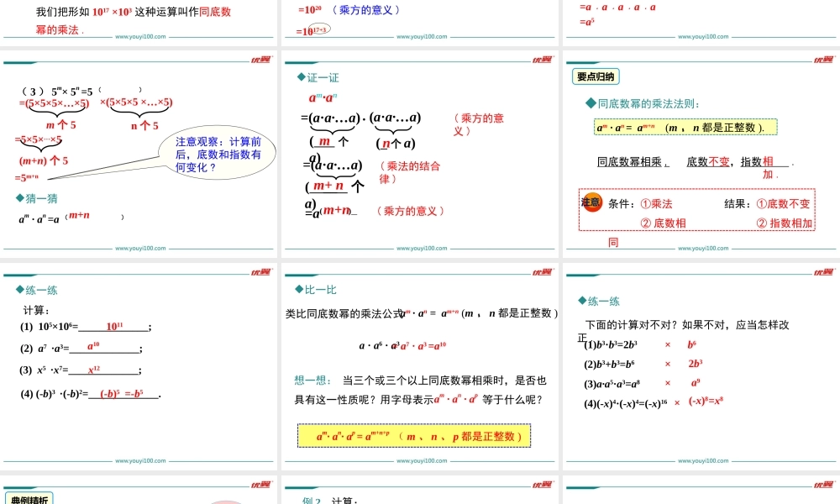Click www.youyi100.com under the 要点归纳 slide

702,248
